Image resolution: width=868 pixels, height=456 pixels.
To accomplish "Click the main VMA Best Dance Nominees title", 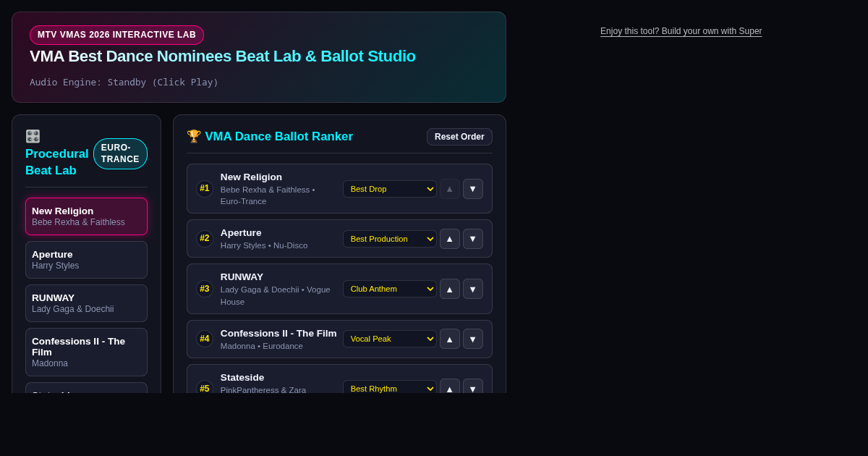I will tap(223, 56).
